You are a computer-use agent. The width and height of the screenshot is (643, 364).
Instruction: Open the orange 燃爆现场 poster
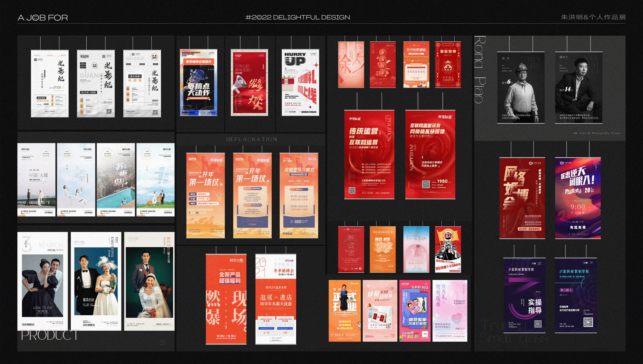(226, 299)
